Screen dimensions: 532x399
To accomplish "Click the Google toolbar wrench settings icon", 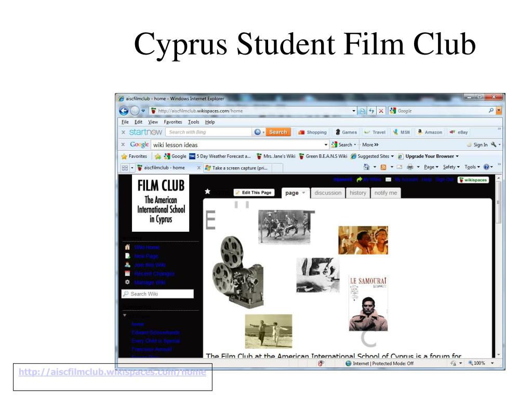I will click(x=494, y=144).
